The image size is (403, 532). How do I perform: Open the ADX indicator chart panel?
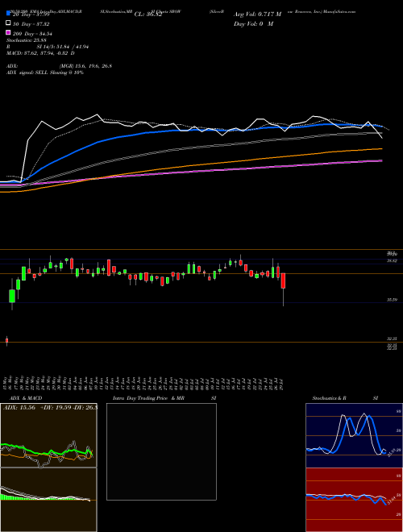pos(48,435)
